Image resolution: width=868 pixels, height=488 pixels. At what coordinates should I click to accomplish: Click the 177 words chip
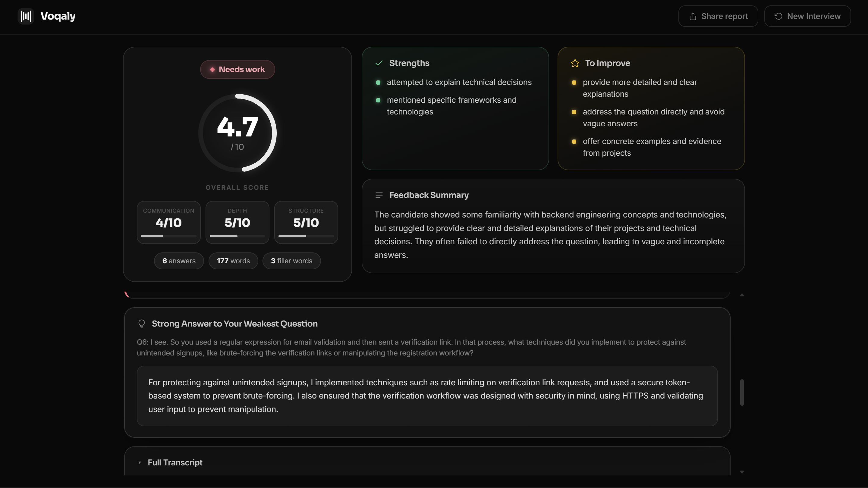[233, 261]
